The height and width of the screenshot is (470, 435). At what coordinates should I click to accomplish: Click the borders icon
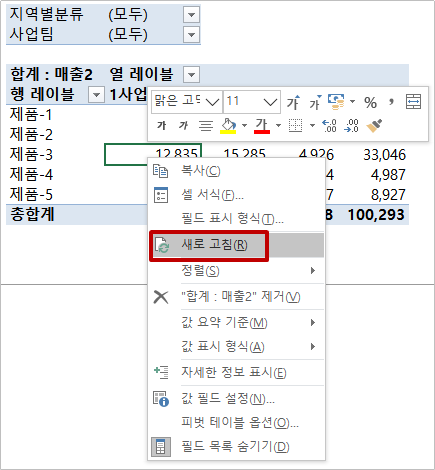point(295,126)
